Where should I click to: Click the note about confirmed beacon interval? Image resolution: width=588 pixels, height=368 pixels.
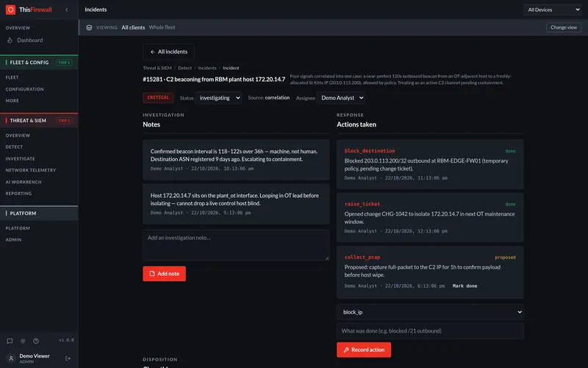pos(236,160)
